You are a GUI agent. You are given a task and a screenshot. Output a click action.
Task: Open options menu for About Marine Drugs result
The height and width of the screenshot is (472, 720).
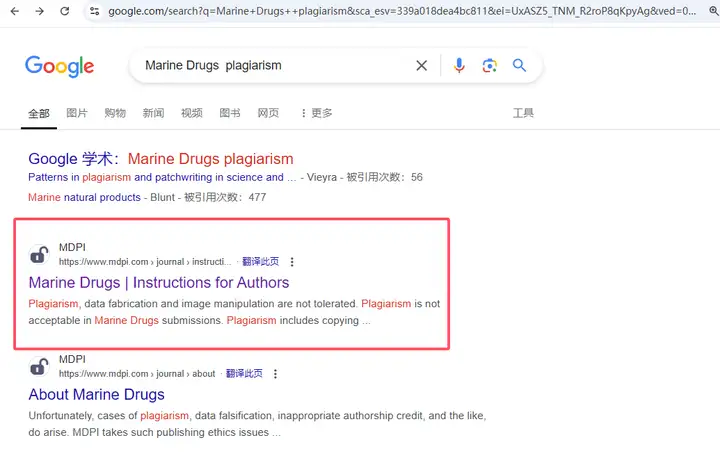[x=276, y=374]
